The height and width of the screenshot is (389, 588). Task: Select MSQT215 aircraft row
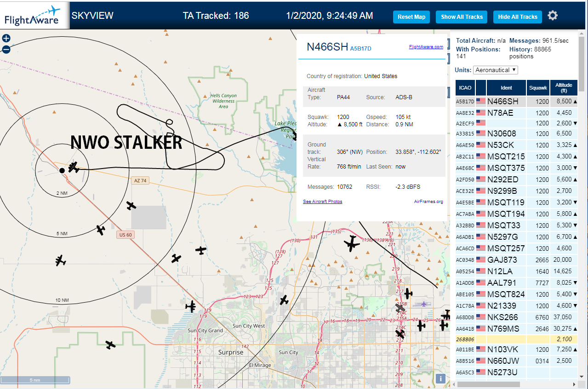[x=516, y=157]
